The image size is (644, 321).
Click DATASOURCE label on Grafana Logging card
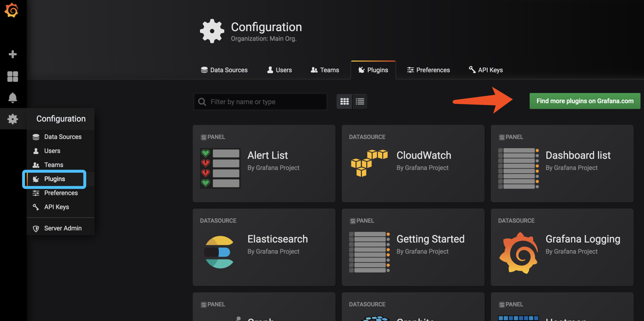click(516, 221)
